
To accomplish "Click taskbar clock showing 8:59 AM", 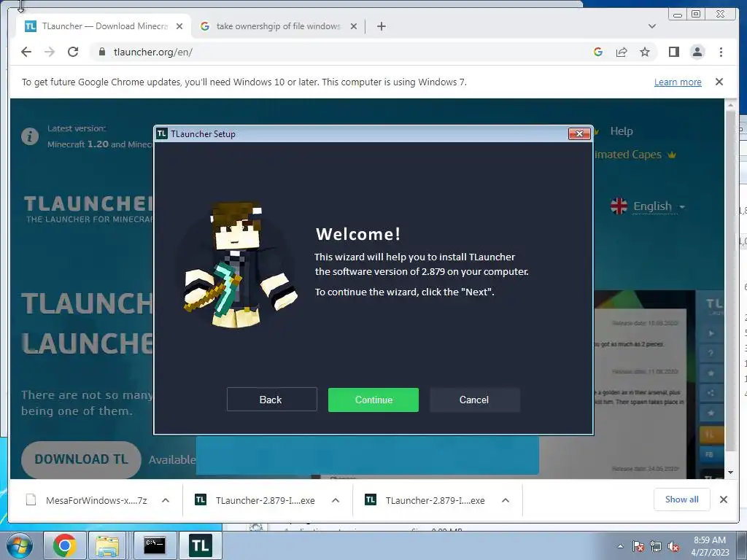I will pyautogui.click(x=710, y=546).
